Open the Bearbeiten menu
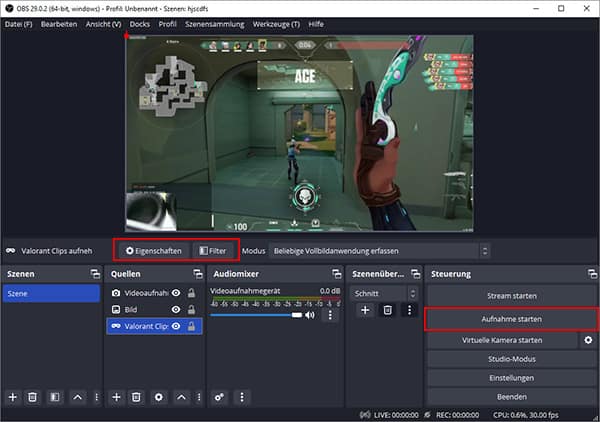The image size is (600, 422). (x=59, y=24)
